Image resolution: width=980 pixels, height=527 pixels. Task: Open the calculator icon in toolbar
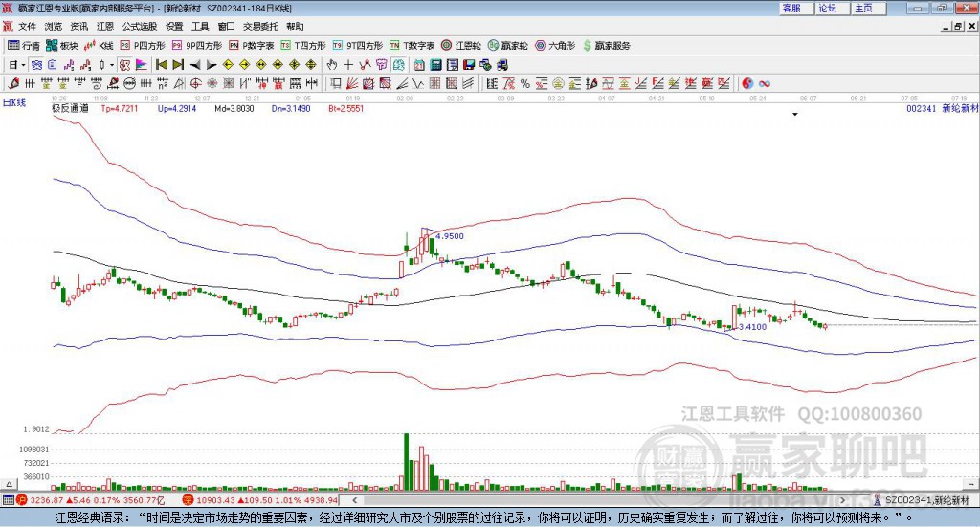tap(435, 65)
